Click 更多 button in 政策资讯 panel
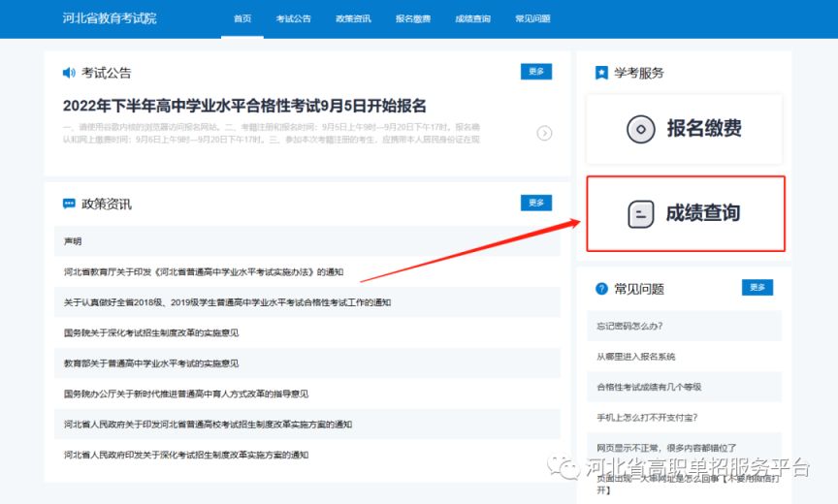This screenshot has width=838, height=504. [x=536, y=203]
